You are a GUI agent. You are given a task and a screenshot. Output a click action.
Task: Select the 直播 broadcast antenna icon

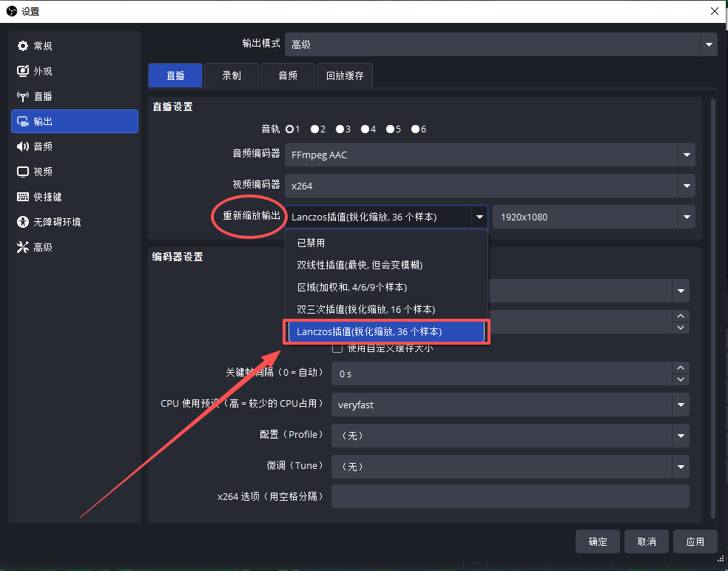[22, 96]
